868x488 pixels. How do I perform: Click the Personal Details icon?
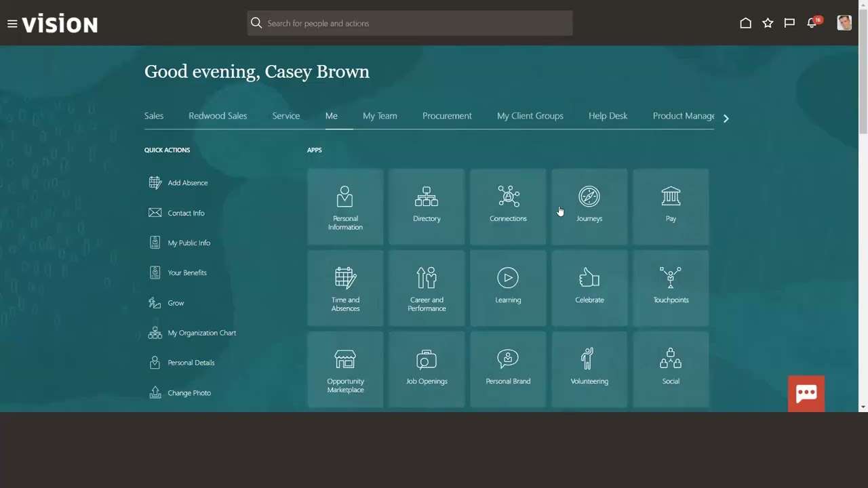[x=155, y=363]
